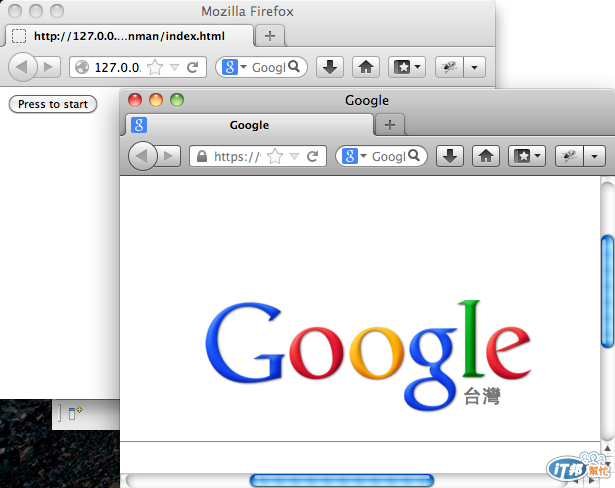Open search engine selector in Google window

(x=354, y=156)
